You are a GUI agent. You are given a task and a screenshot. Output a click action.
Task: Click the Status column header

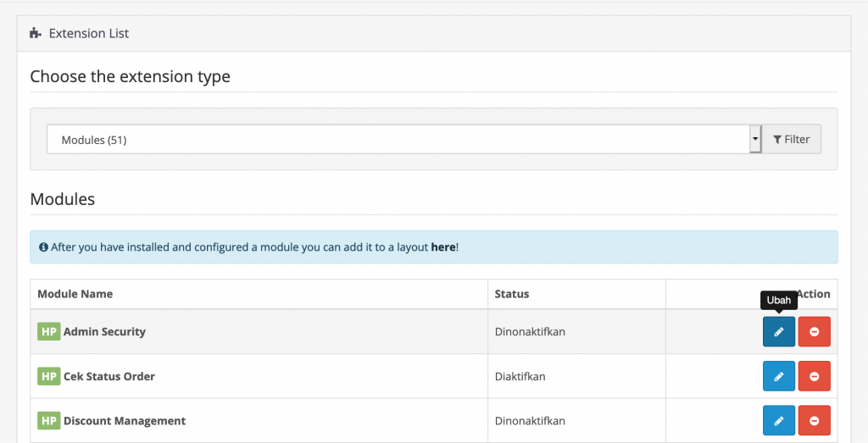(x=512, y=294)
